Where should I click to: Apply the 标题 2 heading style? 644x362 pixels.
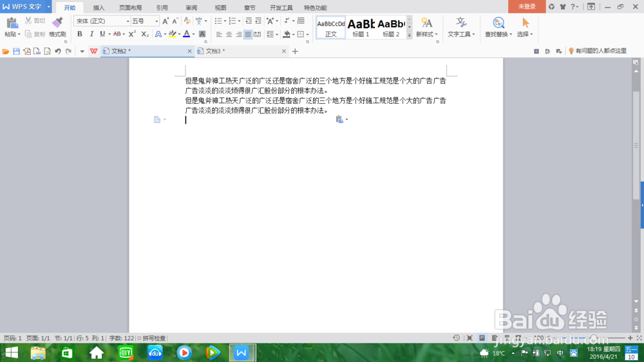point(391,28)
